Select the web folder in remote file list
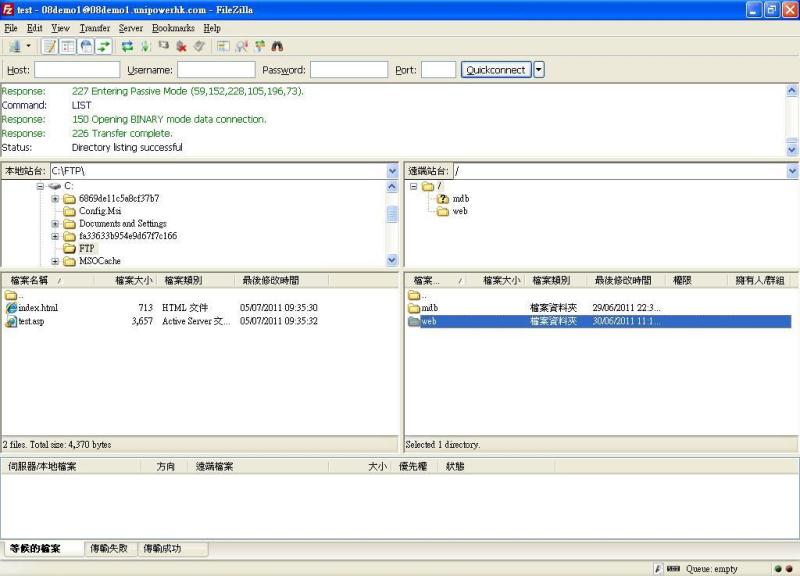Screen dimensions: 800x576 tap(600, 321)
